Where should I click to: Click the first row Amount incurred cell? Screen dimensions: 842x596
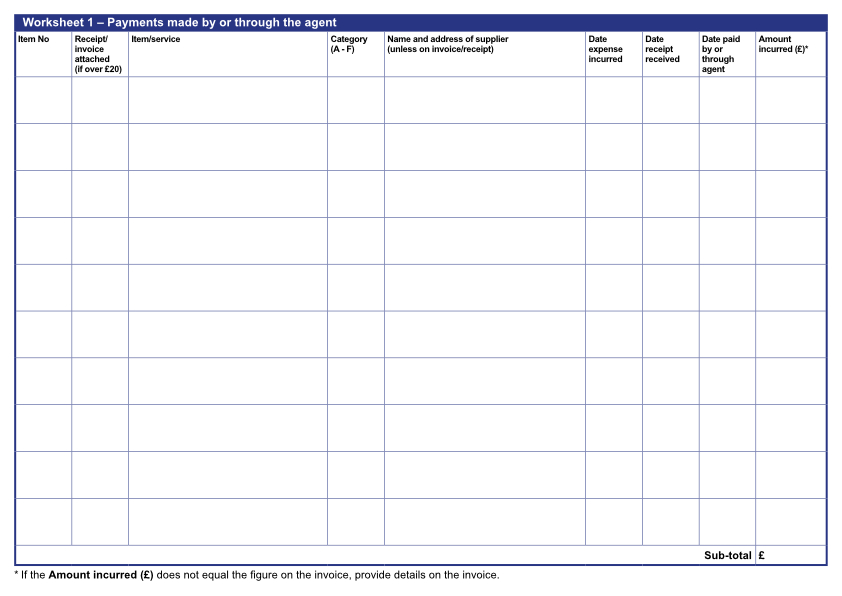790,100
